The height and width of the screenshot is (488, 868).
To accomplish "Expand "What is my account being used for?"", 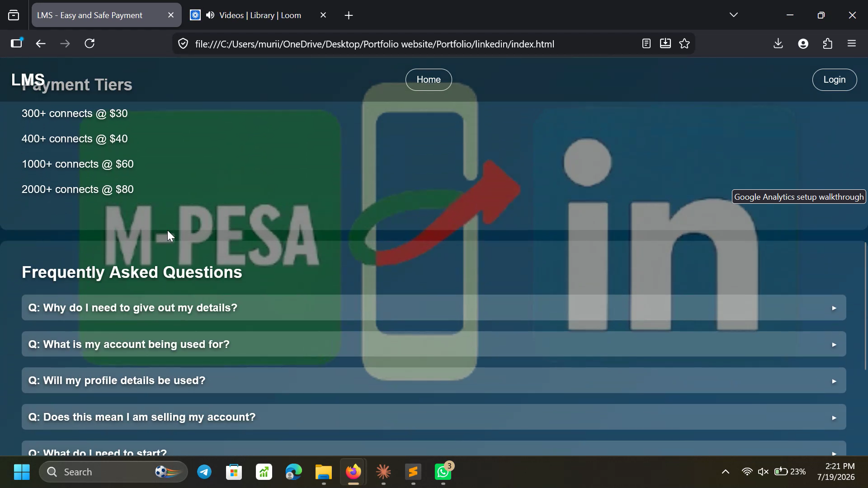I will pyautogui.click(x=434, y=344).
